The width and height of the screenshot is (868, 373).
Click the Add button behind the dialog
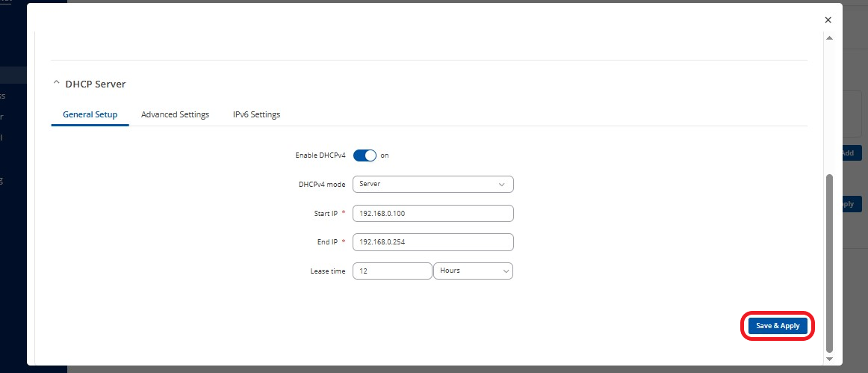click(847, 153)
